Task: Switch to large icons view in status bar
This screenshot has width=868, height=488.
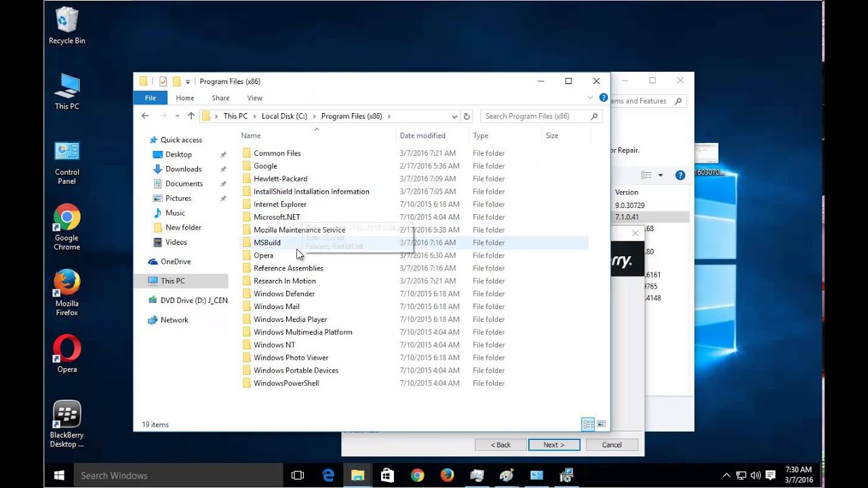Action: [601, 424]
